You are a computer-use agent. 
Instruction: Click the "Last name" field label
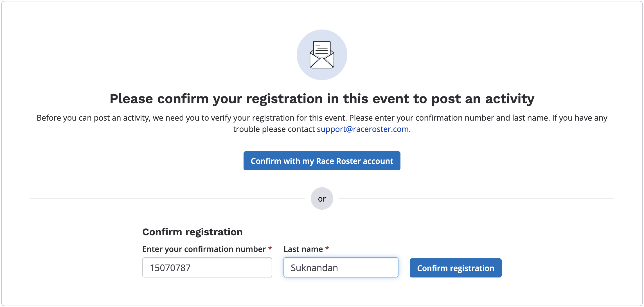pos(303,249)
